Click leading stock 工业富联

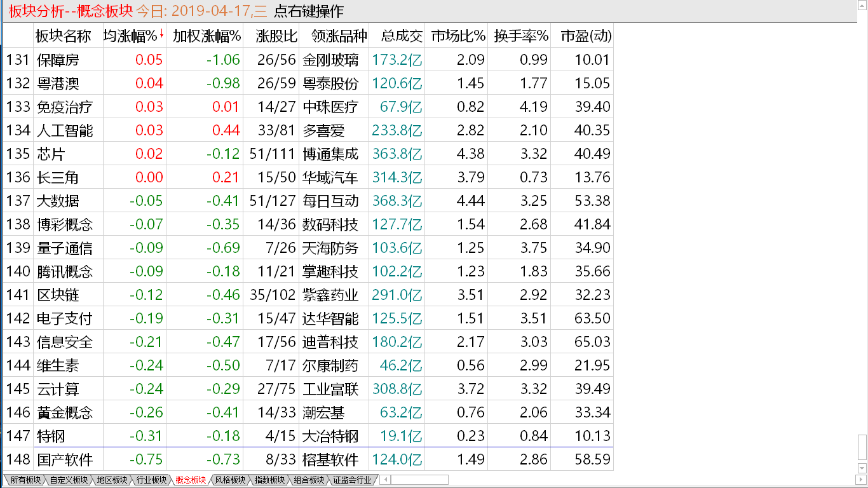pyautogui.click(x=330, y=389)
